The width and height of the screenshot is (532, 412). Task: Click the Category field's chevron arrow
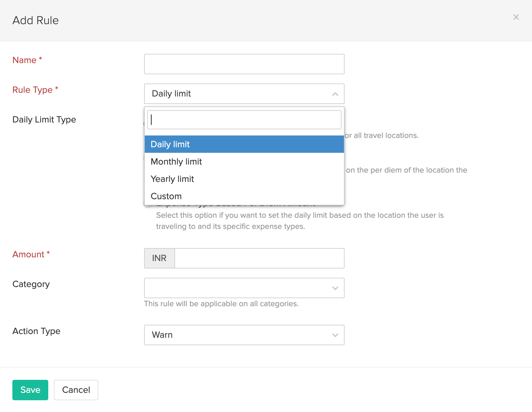tap(335, 288)
